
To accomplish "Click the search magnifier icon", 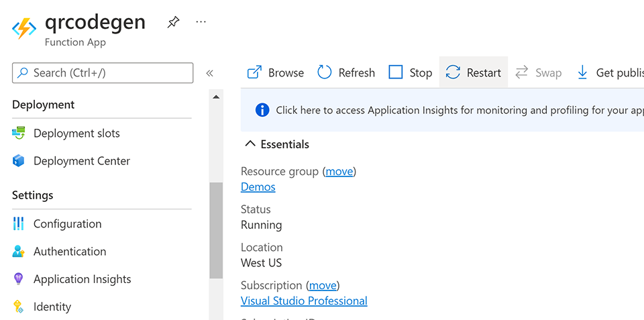I will [23, 72].
